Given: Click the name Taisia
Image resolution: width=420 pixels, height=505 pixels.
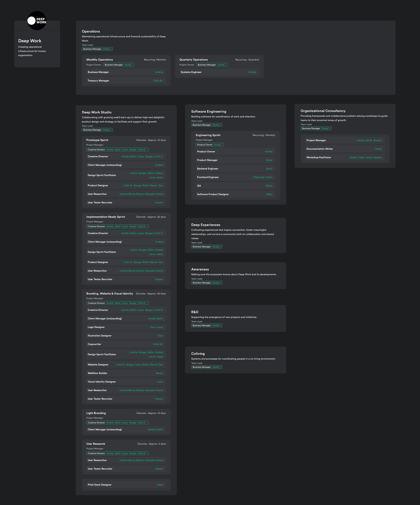Looking at the screenshot, I should tap(361, 157).
